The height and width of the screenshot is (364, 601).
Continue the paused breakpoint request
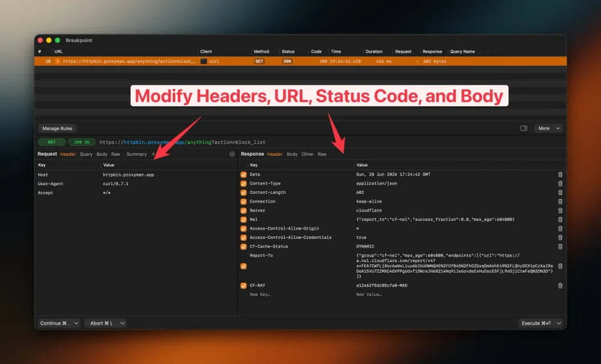[x=55, y=323]
